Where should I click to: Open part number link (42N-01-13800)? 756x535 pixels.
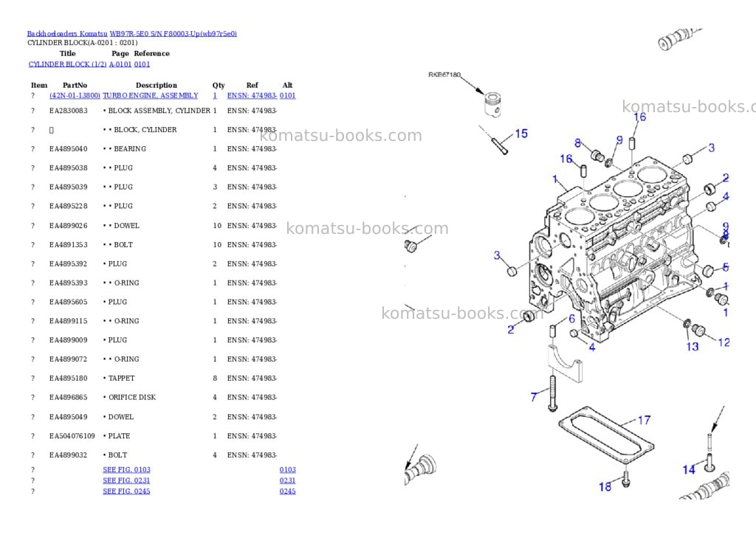[75, 95]
